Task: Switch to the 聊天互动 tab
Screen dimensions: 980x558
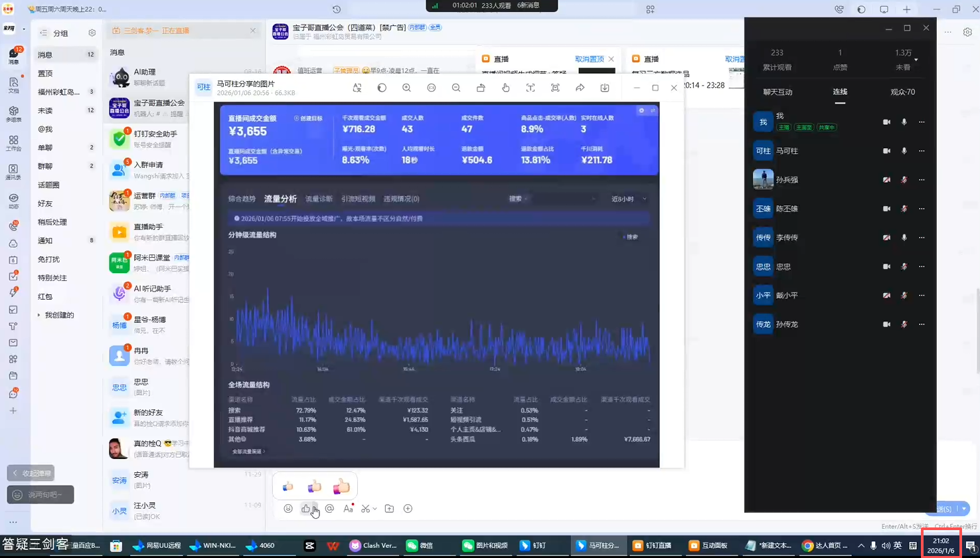Action: pos(777,92)
